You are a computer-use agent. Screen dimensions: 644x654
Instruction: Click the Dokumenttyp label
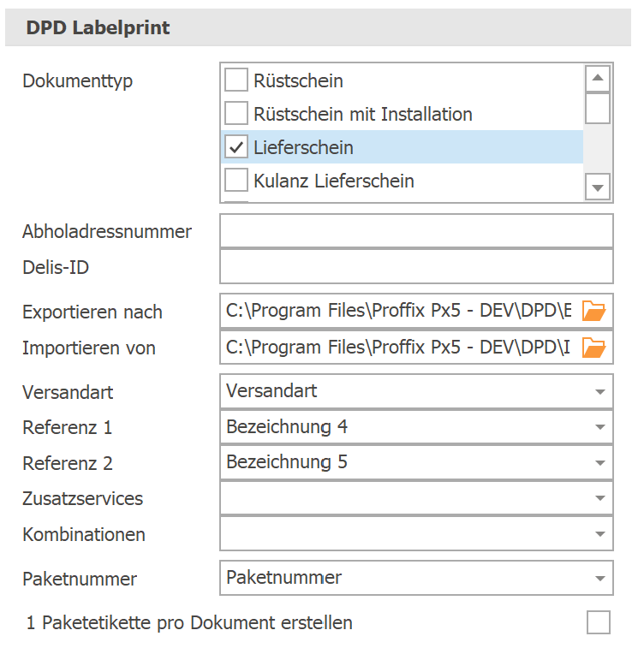(x=77, y=82)
